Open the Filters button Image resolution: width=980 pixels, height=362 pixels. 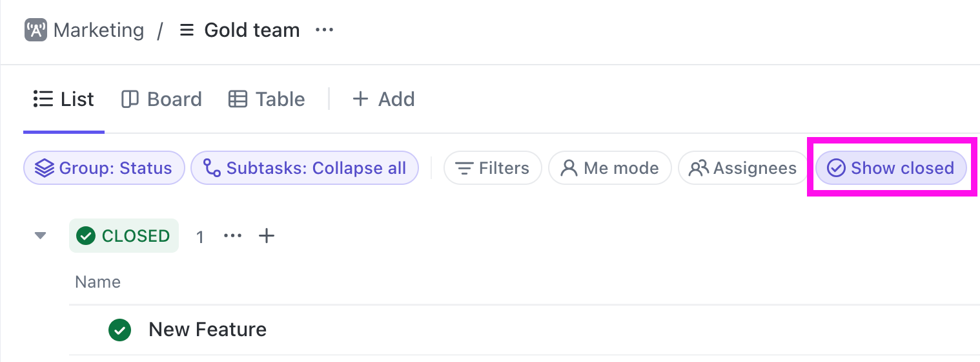coord(493,168)
